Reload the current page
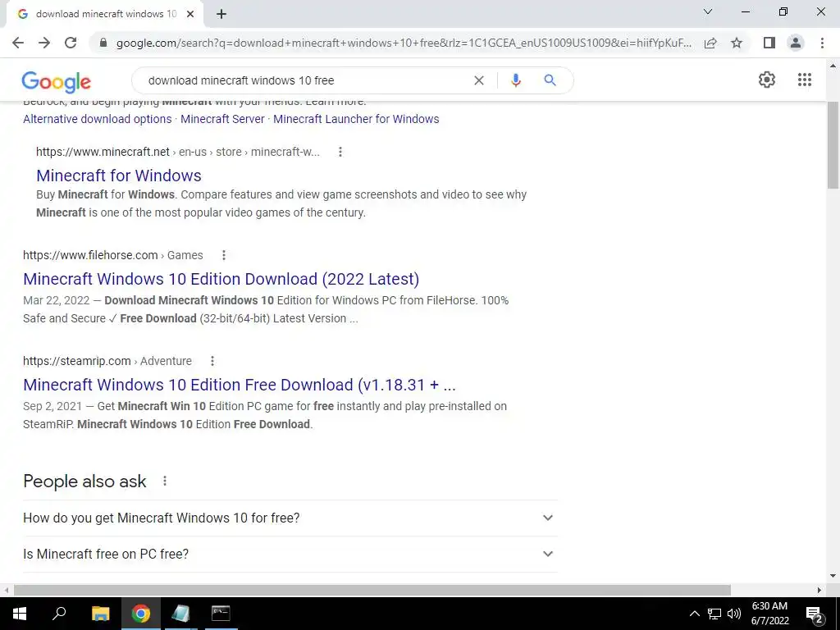 click(x=71, y=43)
